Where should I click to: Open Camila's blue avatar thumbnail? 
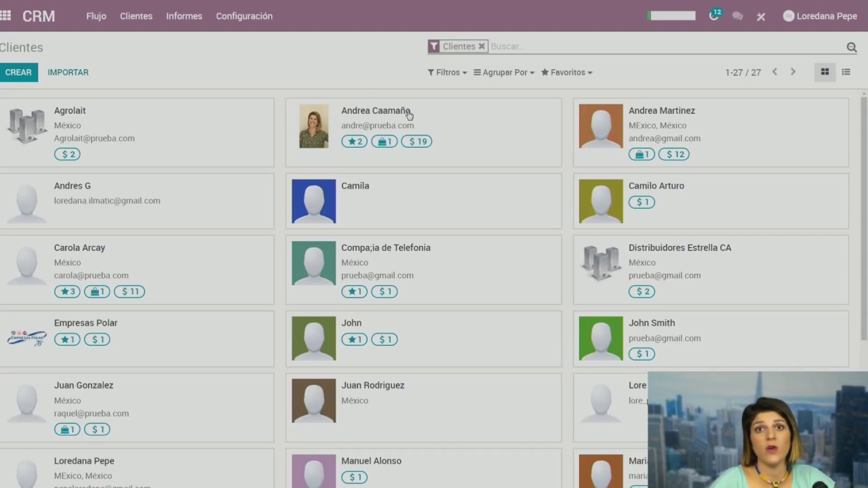click(314, 201)
